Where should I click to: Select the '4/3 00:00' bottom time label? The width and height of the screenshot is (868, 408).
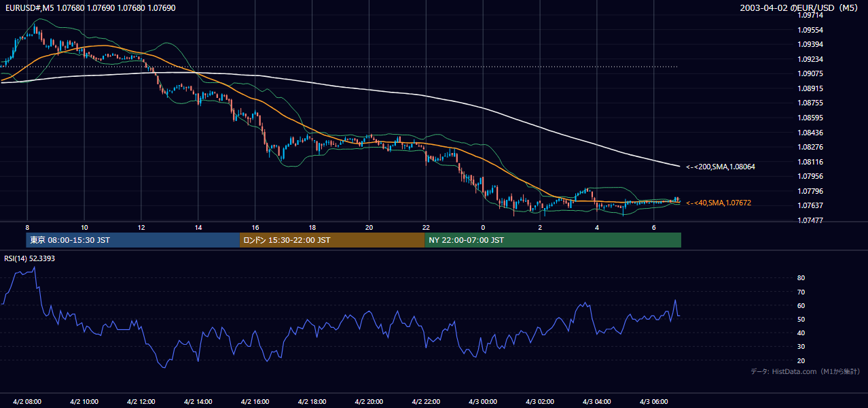click(x=484, y=401)
